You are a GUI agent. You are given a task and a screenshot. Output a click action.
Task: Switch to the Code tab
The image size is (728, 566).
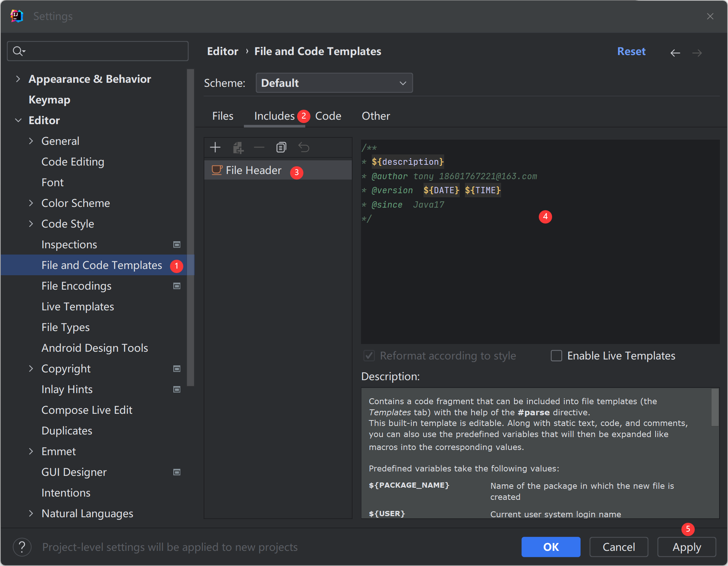[x=328, y=116]
